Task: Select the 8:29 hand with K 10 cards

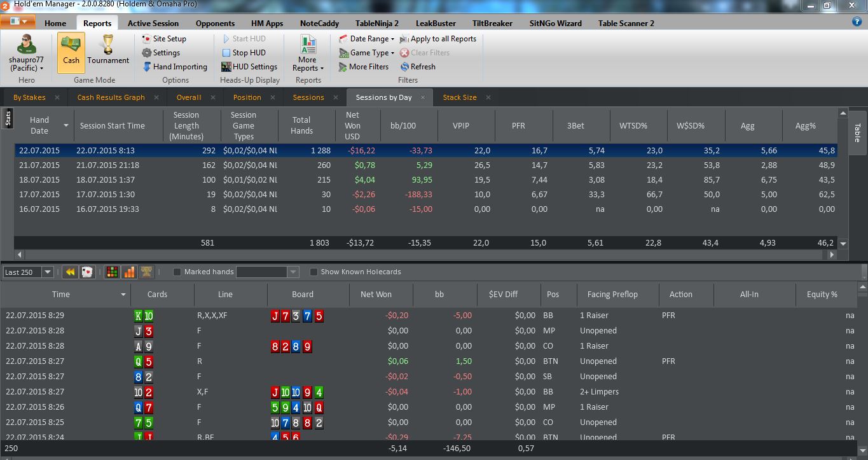Action: 429,316
